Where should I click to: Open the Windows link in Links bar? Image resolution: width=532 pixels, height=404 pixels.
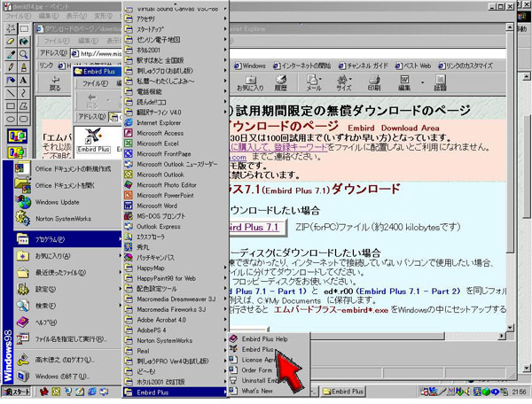250,66
